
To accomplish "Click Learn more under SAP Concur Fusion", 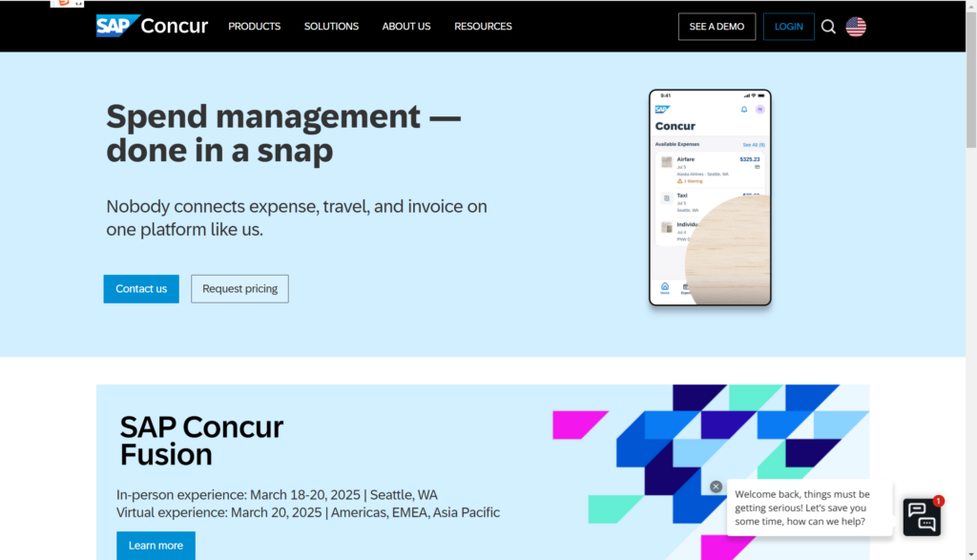I will [x=156, y=546].
